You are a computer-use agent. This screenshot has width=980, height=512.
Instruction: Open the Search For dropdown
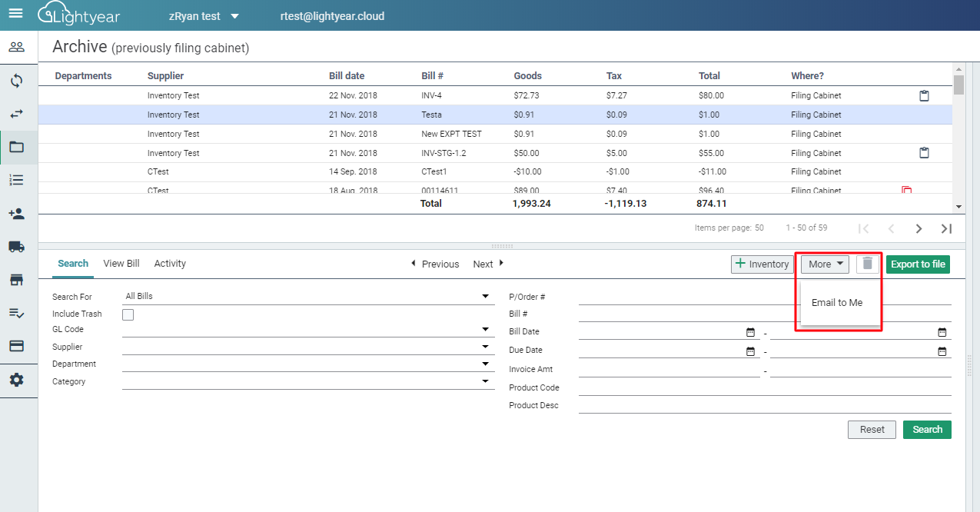point(485,295)
